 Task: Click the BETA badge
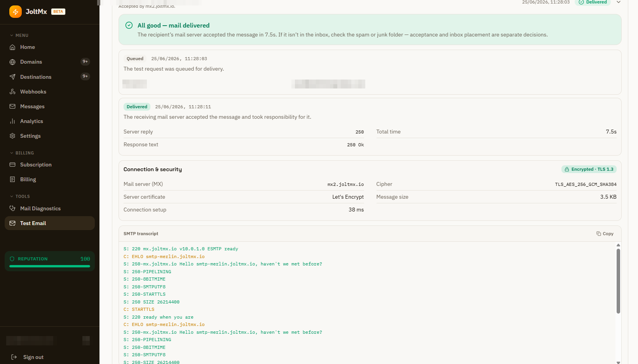pyautogui.click(x=58, y=12)
